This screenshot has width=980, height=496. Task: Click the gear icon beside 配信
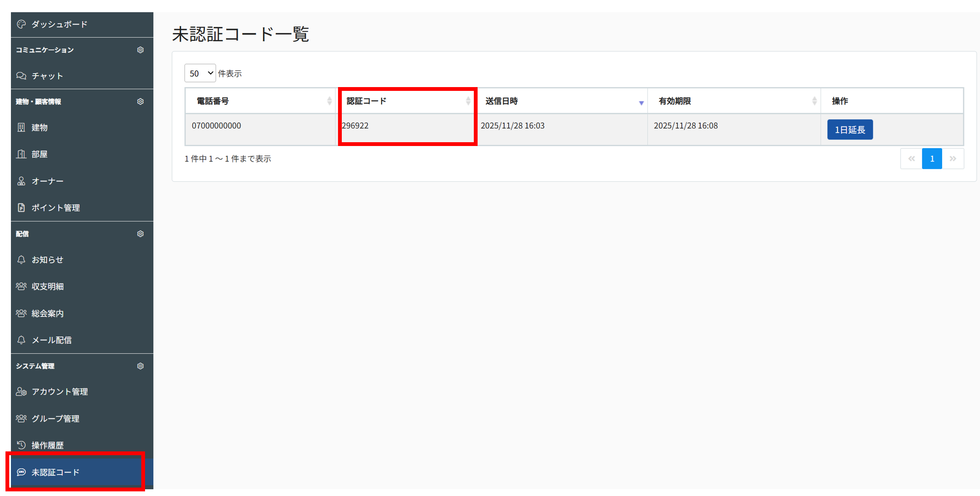[x=140, y=234]
